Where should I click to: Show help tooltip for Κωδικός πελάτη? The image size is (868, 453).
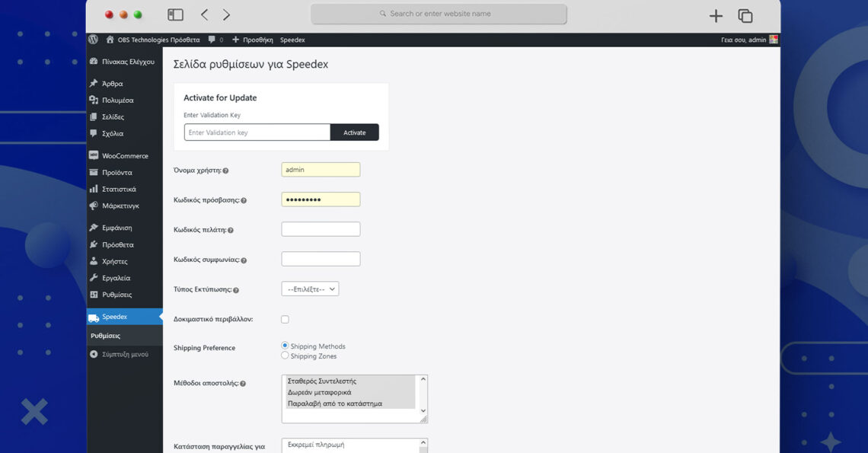click(230, 231)
